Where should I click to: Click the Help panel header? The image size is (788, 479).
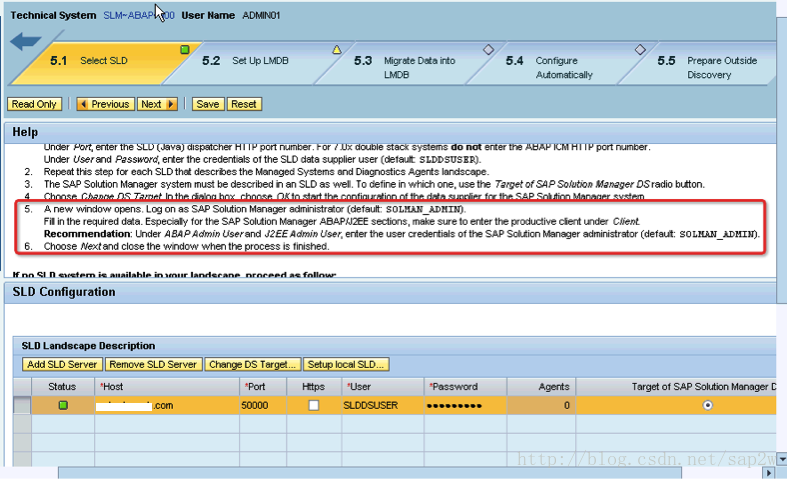click(390, 132)
